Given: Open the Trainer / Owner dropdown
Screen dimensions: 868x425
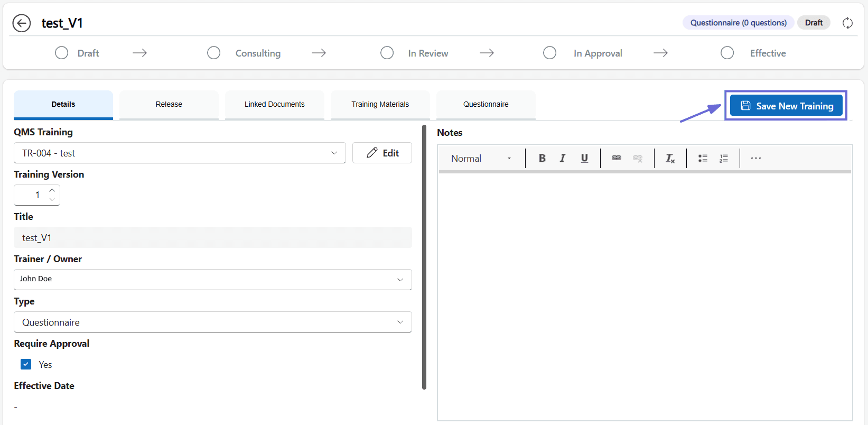Looking at the screenshot, I should click(x=213, y=280).
